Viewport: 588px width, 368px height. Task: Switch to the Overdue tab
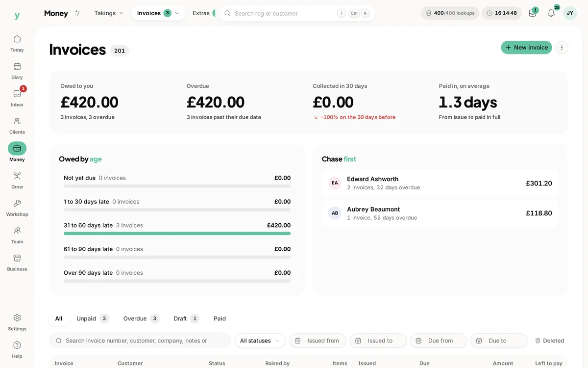(x=141, y=318)
